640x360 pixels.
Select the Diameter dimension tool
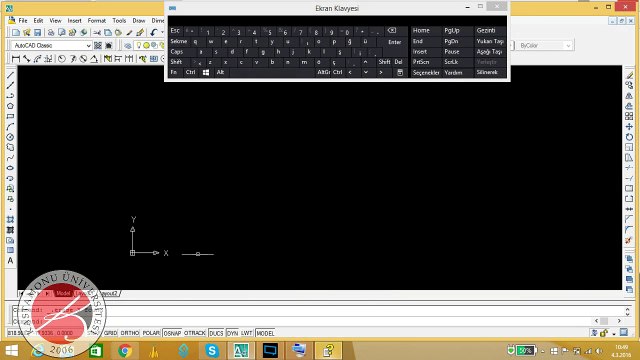coord(83,59)
